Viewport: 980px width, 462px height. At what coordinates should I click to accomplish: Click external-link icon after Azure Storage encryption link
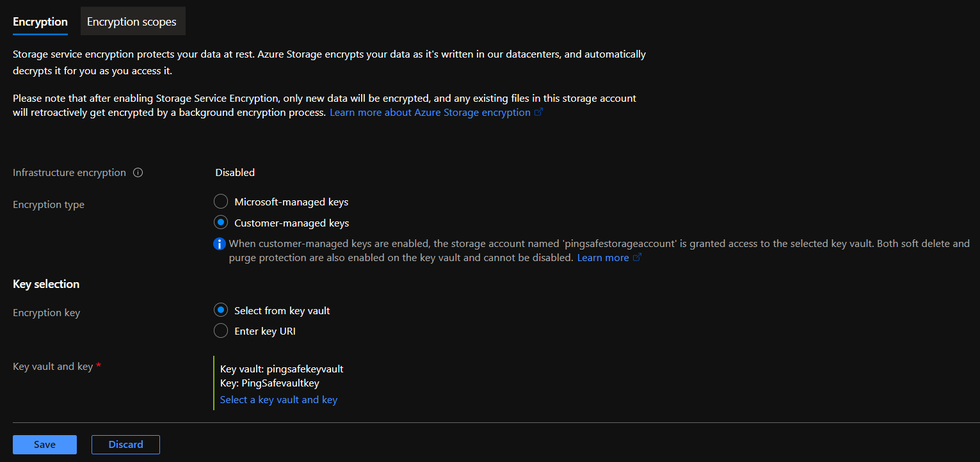(x=539, y=113)
